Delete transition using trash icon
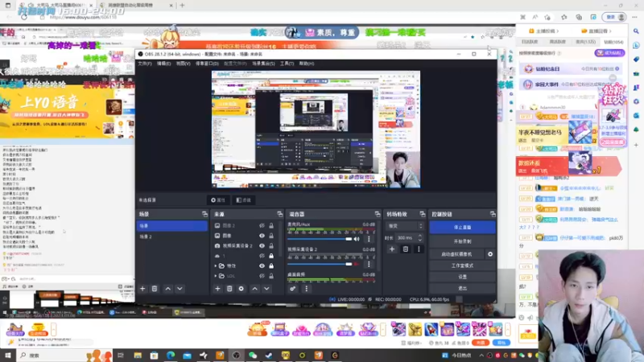The image size is (644, 362). pos(406,249)
